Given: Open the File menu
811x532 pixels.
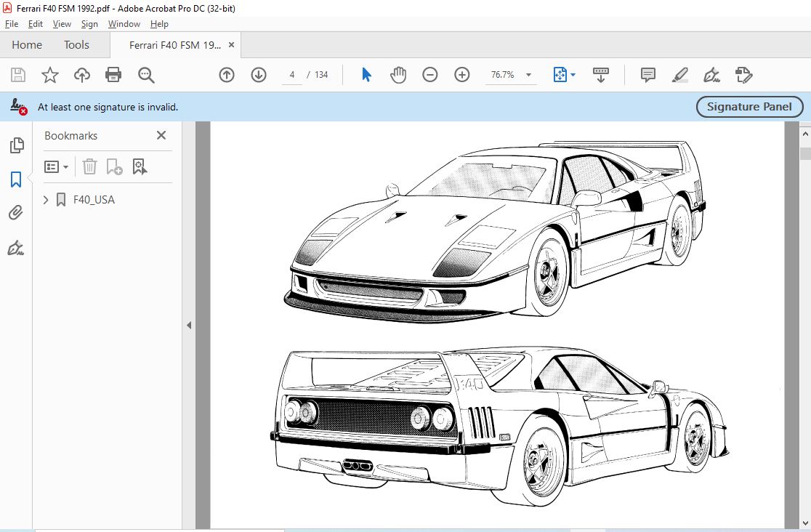Looking at the screenshot, I should click(x=12, y=24).
